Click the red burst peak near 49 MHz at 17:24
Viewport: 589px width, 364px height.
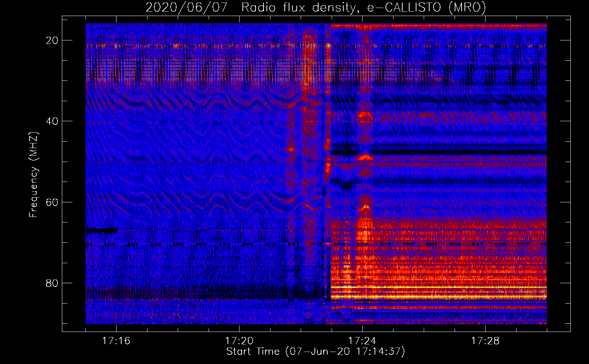[x=364, y=157]
